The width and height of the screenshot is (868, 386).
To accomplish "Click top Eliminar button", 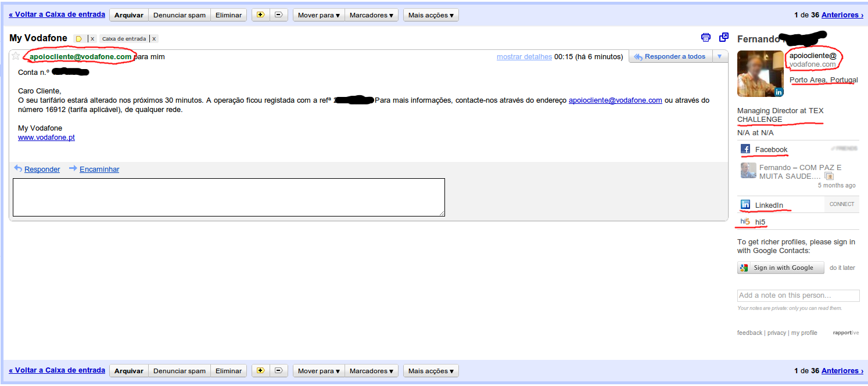I will click(228, 15).
